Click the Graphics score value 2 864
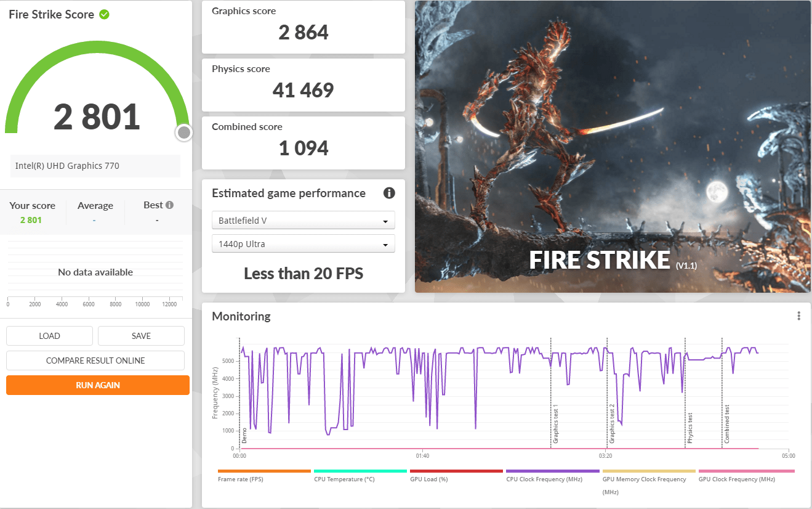812x509 pixels. 303,32
